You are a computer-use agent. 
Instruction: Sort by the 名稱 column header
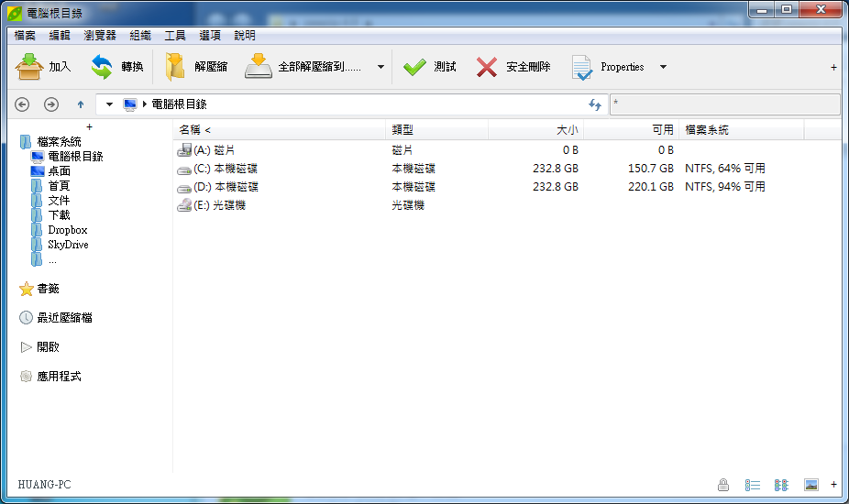coord(280,130)
